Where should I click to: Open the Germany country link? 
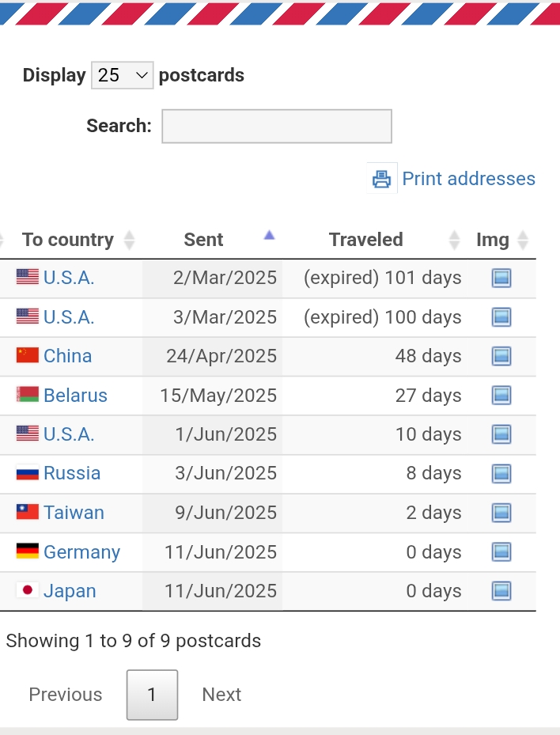click(x=81, y=551)
